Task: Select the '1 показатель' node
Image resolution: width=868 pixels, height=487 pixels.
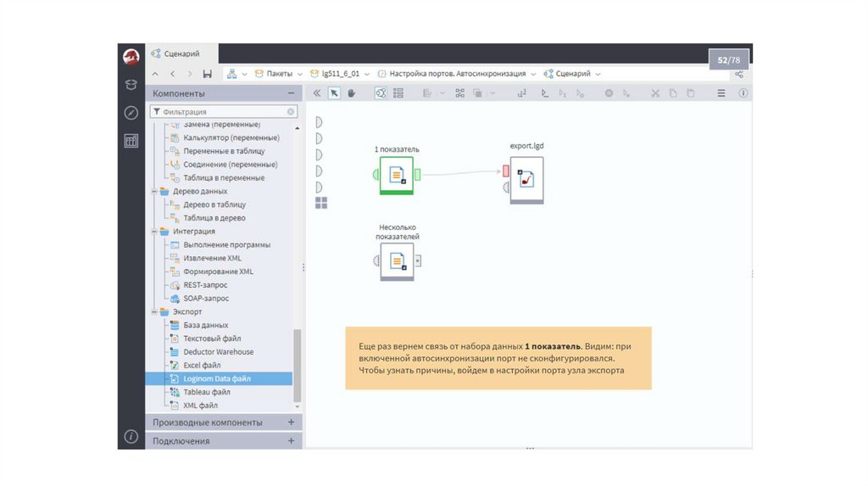Action: (397, 175)
